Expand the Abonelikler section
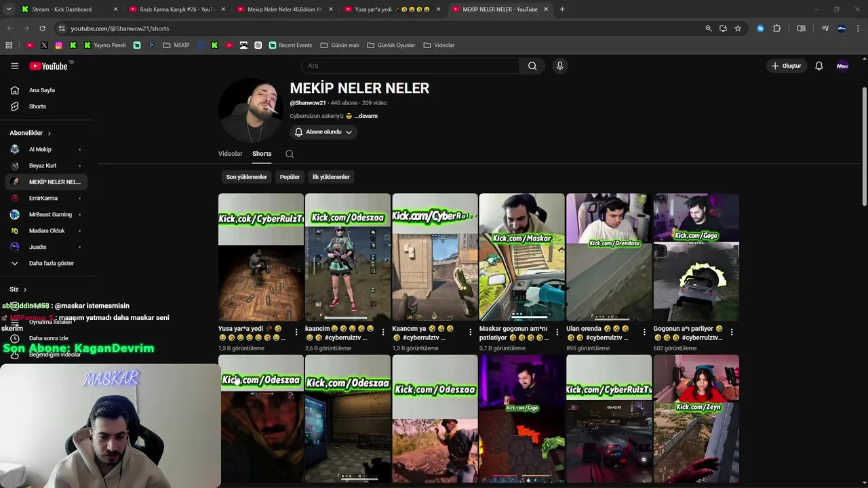This screenshot has height=488, width=868. pos(31,133)
